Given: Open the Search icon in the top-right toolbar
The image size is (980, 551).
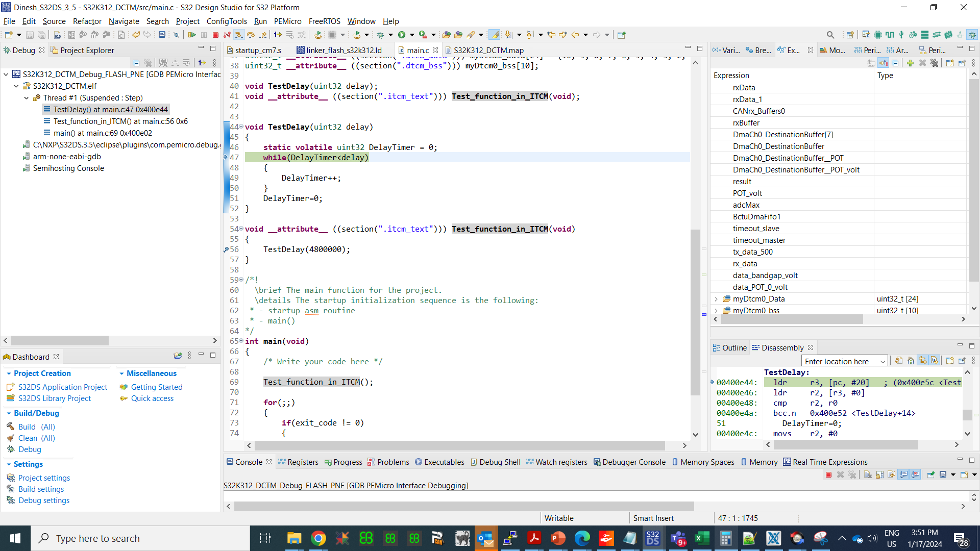Looking at the screenshot, I should [830, 35].
